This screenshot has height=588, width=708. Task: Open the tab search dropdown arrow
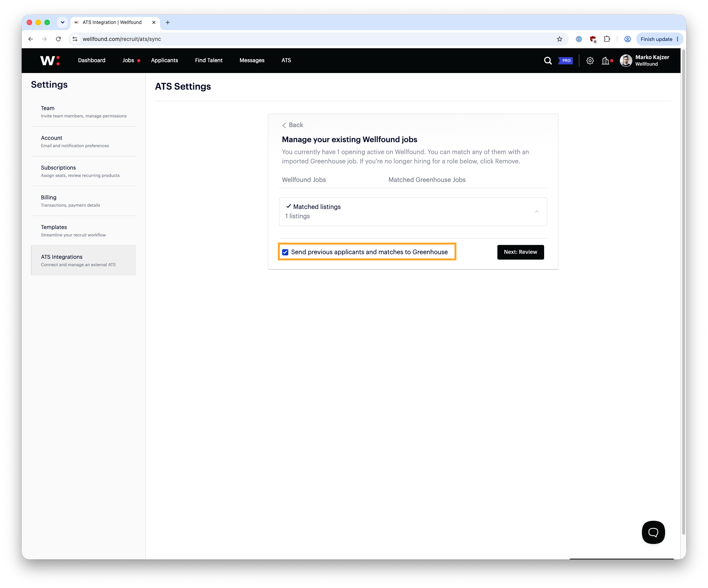pyautogui.click(x=63, y=22)
